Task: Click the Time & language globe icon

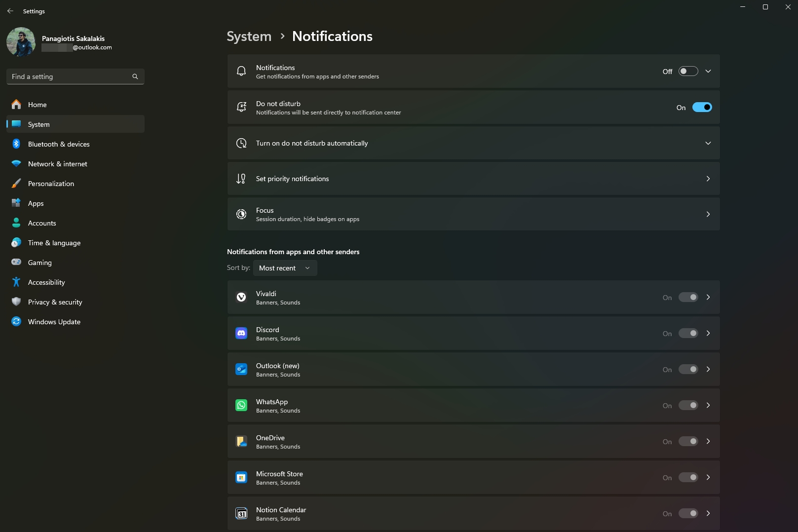Action: (x=16, y=242)
